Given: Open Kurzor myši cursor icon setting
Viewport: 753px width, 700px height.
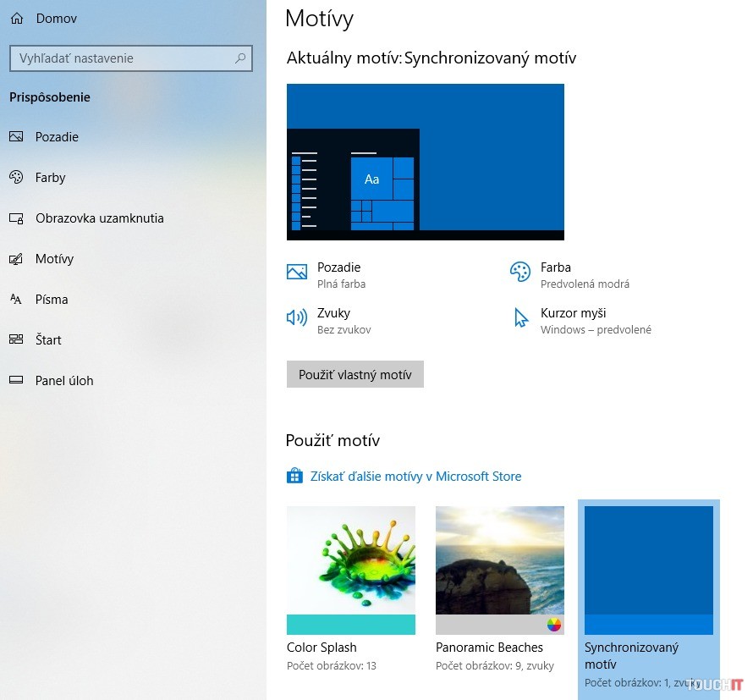Looking at the screenshot, I should 520,318.
